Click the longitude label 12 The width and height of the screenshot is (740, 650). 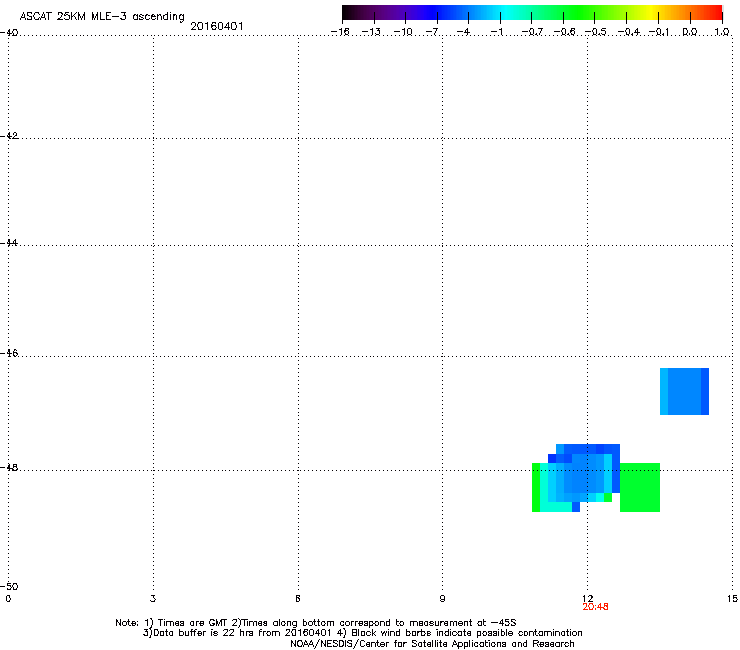pos(588,599)
